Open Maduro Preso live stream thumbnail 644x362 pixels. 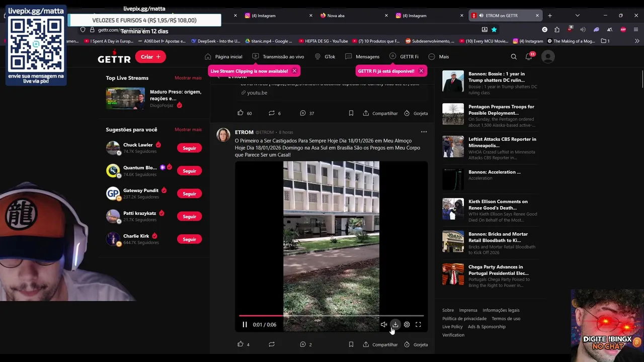125,99
